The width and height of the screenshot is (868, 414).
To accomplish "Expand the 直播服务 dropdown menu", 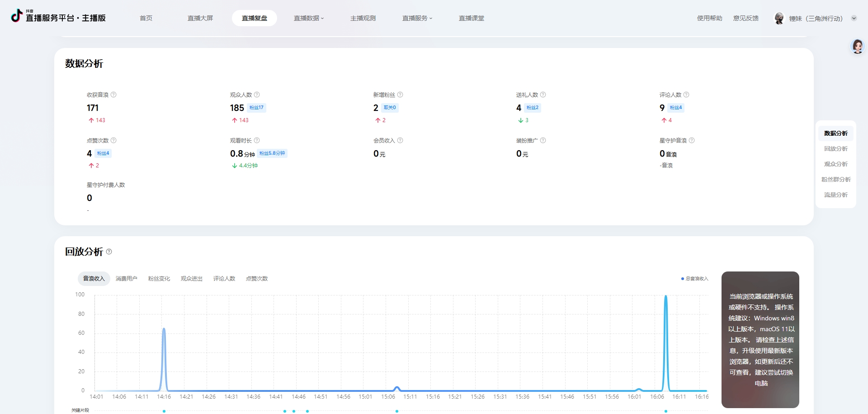I will pyautogui.click(x=417, y=18).
